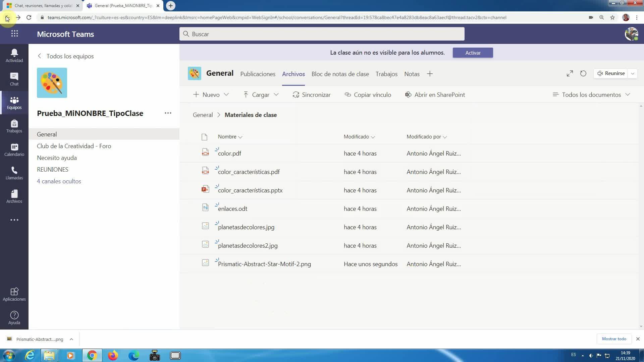Click the Buscar search field
Image resolution: width=644 pixels, height=362 pixels.
(x=322, y=34)
